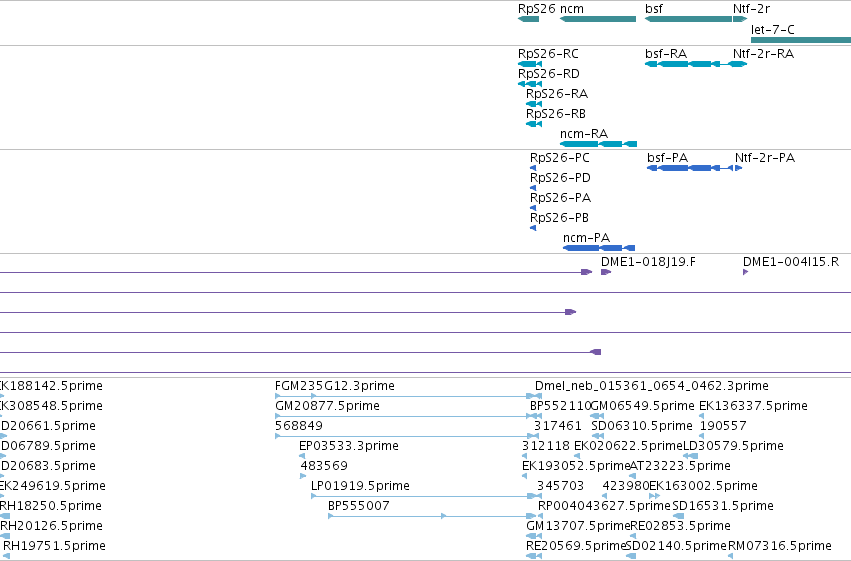Click the ncm-RA transcript label

pyautogui.click(x=584, y=134)
